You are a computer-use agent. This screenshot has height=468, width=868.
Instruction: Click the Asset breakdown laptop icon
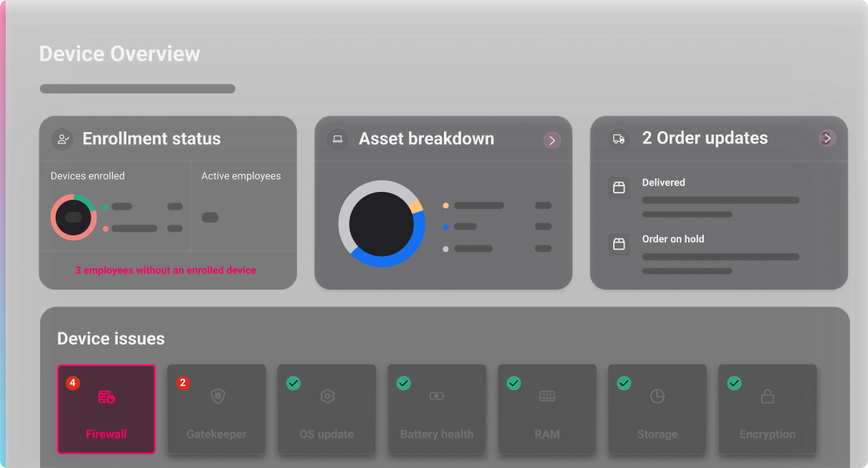coord(338,139)
